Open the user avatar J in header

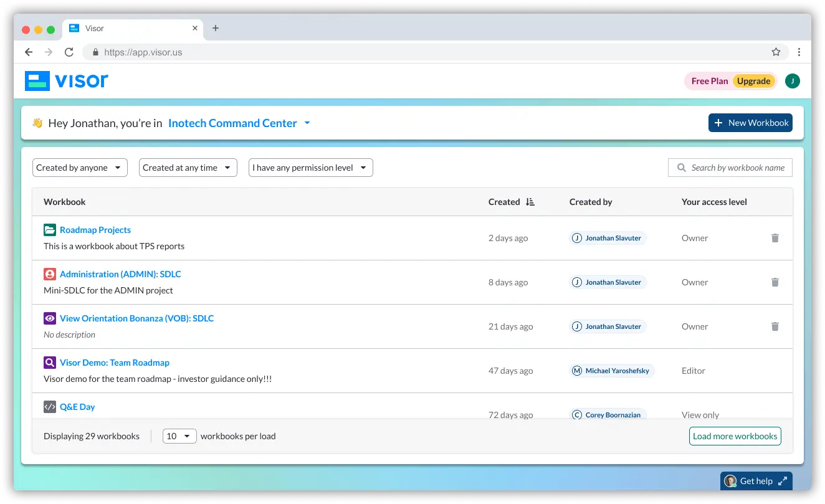(793, 81)
